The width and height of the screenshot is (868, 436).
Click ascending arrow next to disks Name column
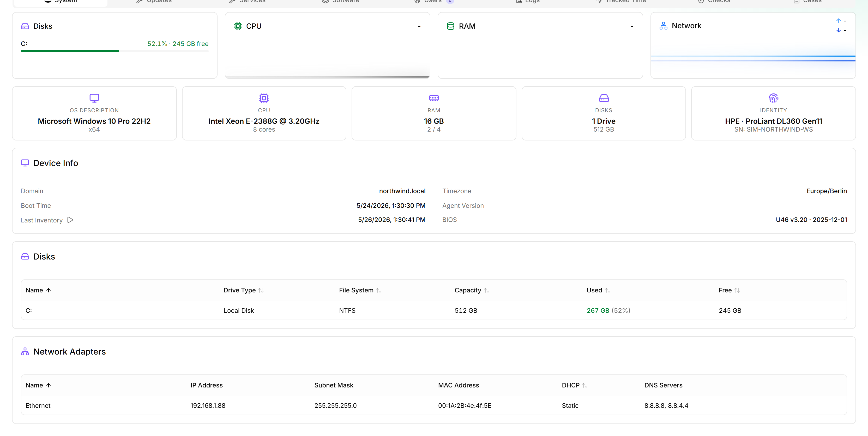[49, 290]
